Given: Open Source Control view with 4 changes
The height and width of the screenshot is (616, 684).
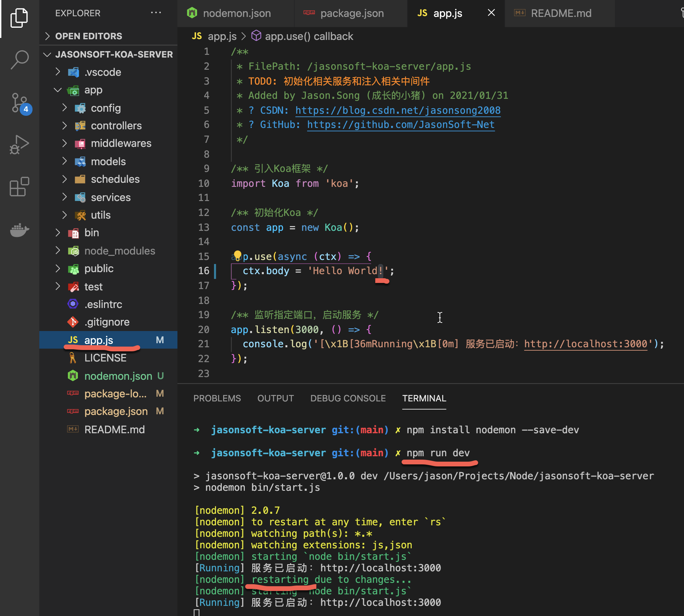Looking at the screenshot, I should [x=20, y=103].
